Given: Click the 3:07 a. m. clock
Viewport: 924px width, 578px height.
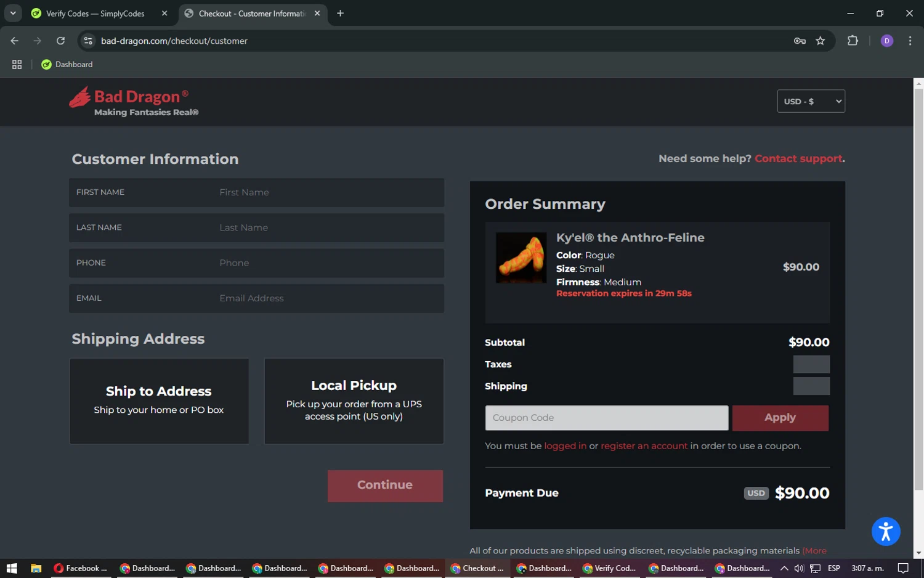Looking at the screenshot, I should (x=867, y=568).
